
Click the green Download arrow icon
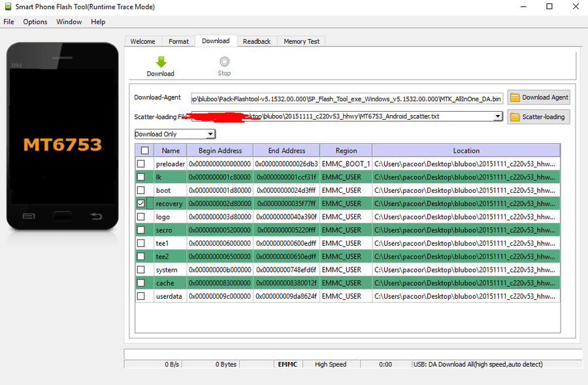click(x=161, y=61)
